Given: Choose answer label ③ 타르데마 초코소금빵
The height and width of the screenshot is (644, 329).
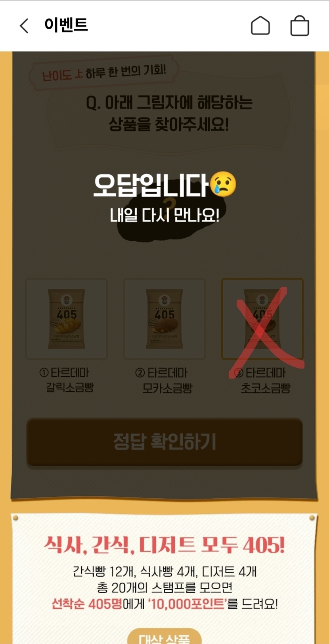Looking at the screenshot, I should (262, 380).
